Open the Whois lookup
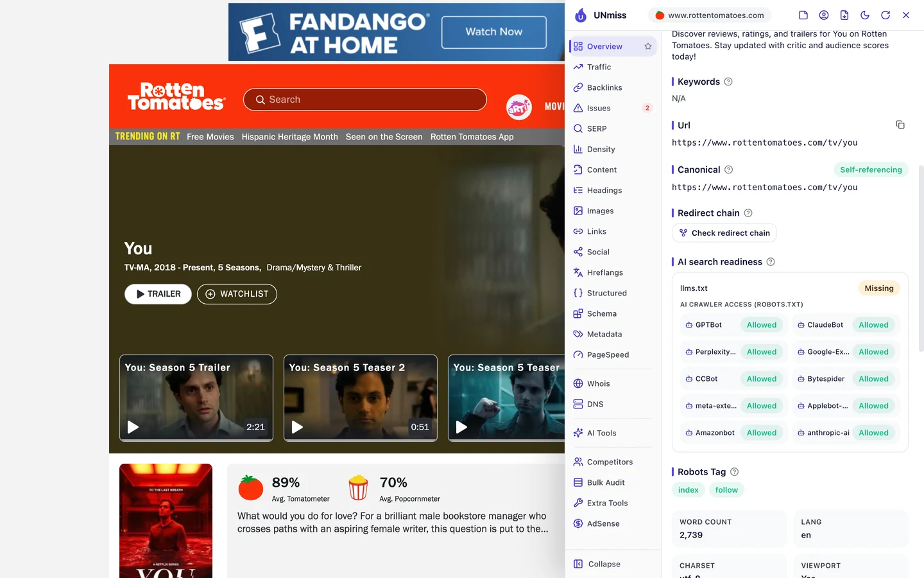The width and height of the screenshot is (924, 578). (613, 383)
